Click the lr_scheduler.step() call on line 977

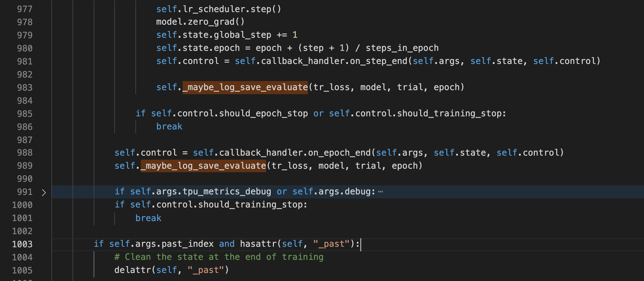coord(219,9)
